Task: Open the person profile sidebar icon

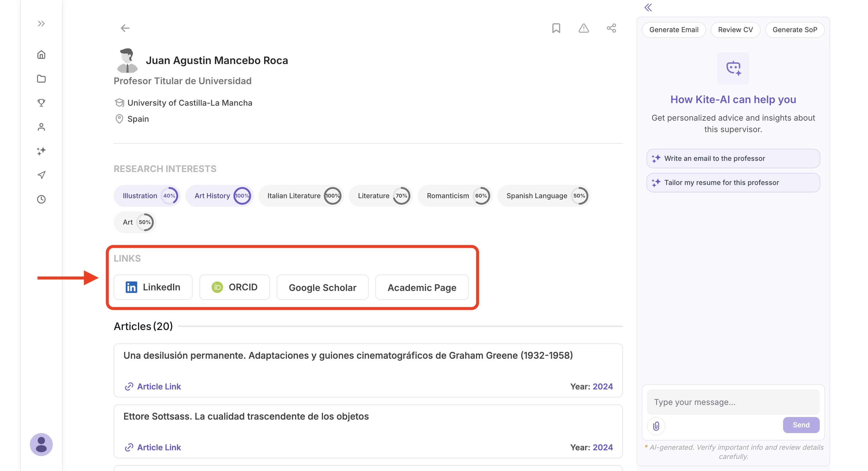Action: tap(41, 127)
